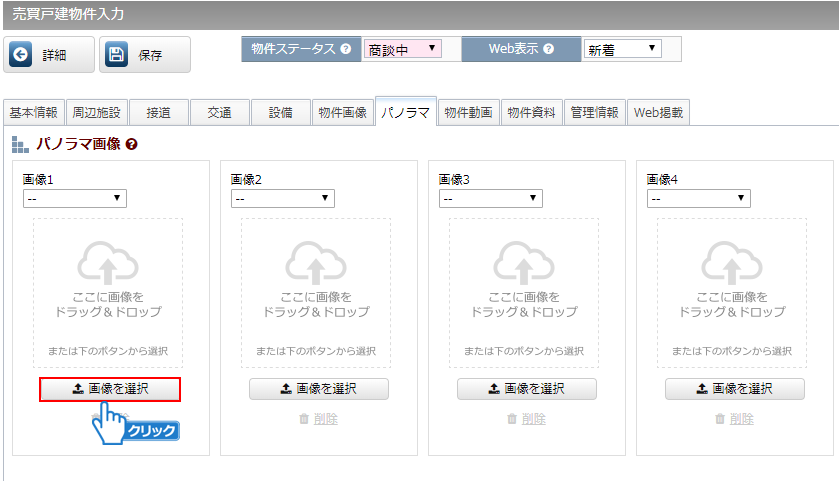Expand the 画像3 category dropdown
The width and height of the screenshot is (840, 481).
[491, 199]
